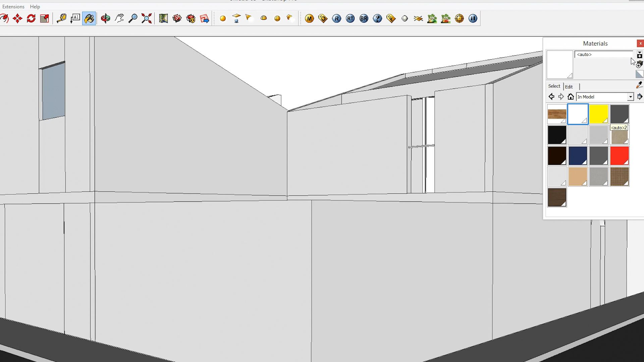Toggle the secondary selection pane display
The width and height of the screenshot is (644, 362).
[x=640, y=55]
